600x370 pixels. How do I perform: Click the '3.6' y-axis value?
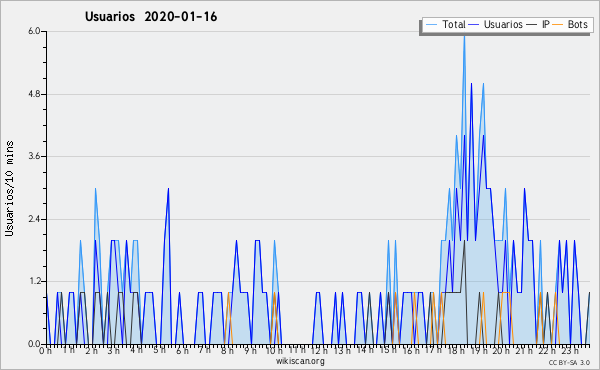(x=34, y=156)
